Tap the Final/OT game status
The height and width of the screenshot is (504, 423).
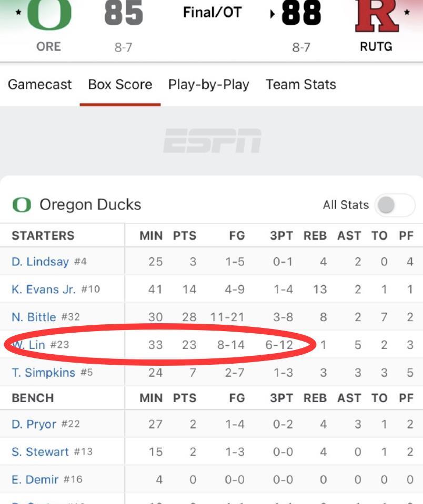[212, 13]
